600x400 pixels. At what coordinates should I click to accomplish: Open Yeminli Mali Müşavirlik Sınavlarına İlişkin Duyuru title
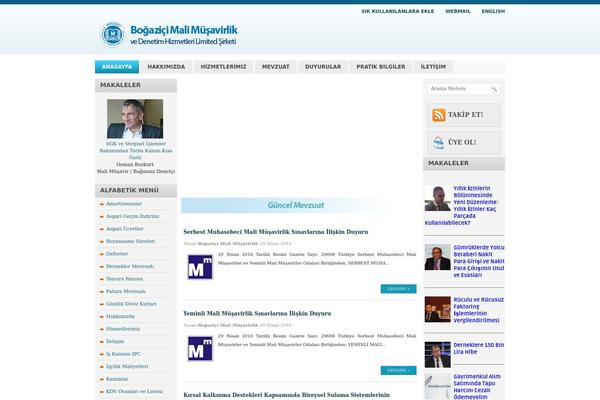(x=257, y=313)
